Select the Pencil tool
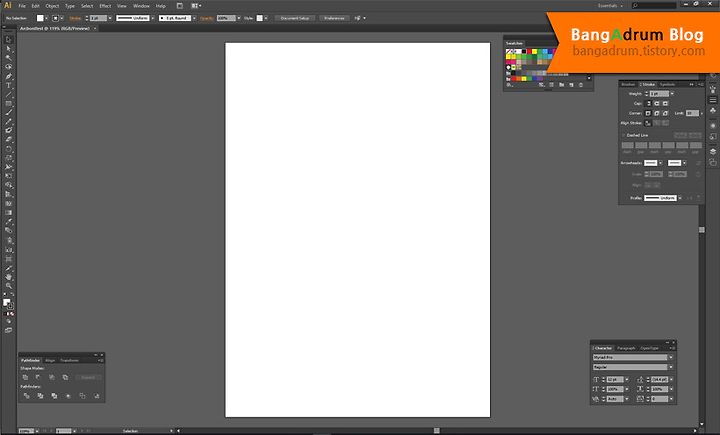Screen dimensions: 720x435 [x=8, y=122]
